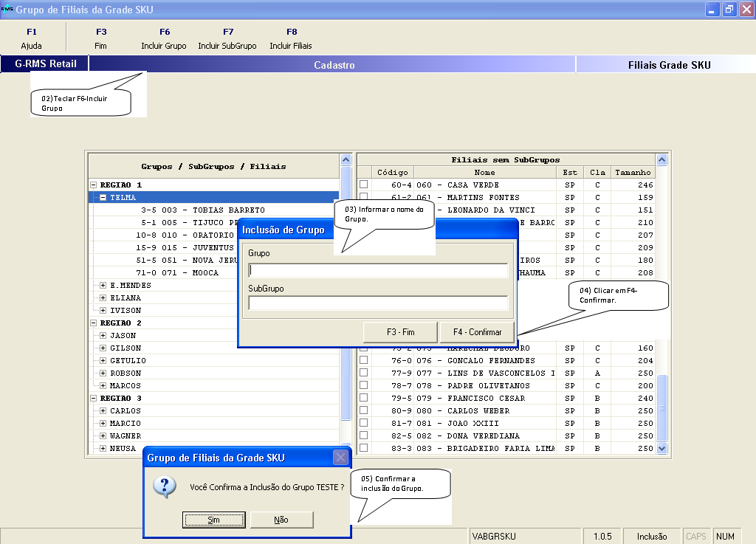Click the Código column header
Screen dimensions: 756x544
pyautogui.click(x=393, y=173)
